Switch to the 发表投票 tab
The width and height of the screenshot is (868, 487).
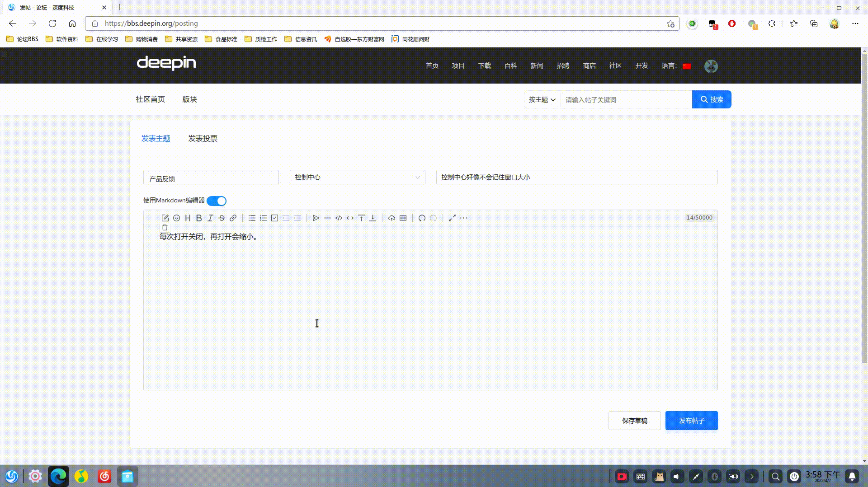pos(203,138)
